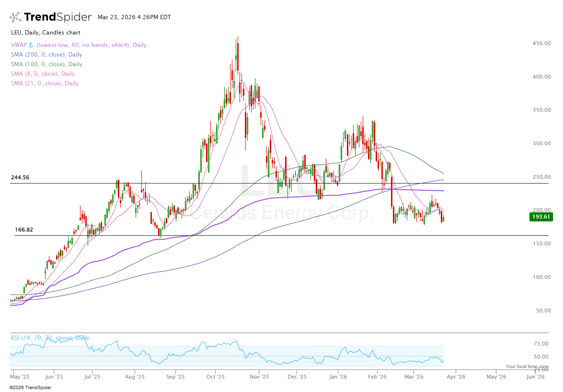Screen dimensions: 563x392
Task: Click the current price tag 193.61
Action: [x=541, y=217]
